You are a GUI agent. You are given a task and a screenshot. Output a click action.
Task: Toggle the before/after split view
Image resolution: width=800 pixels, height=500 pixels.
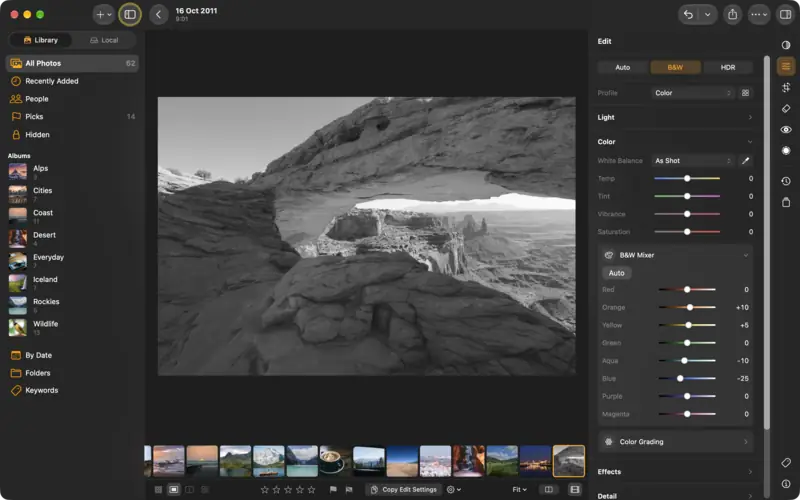click(548, 490)
